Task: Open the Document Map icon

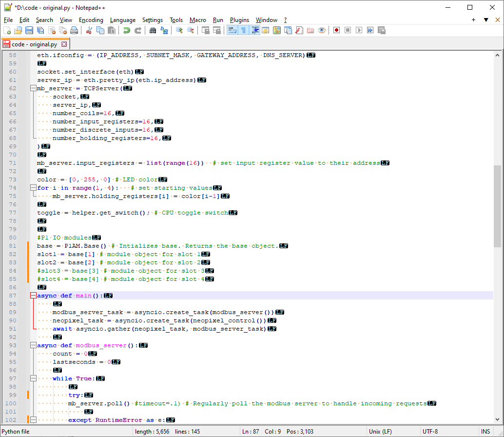Action: (276, 30)
